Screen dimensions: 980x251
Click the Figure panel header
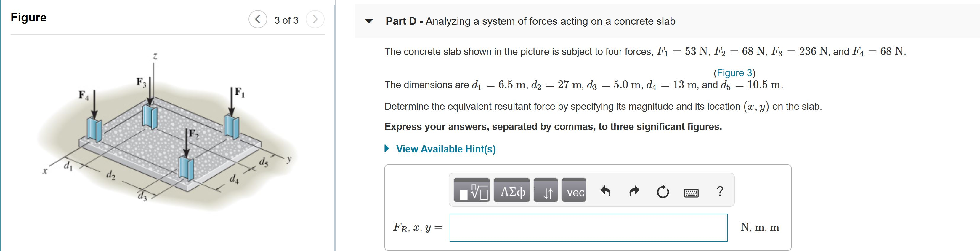point(28,17)
